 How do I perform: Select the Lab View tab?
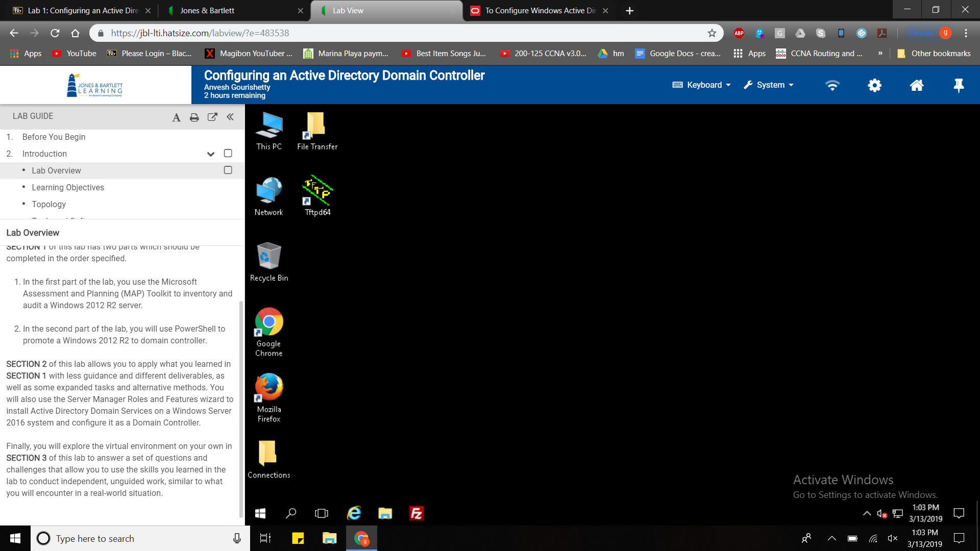(387, 11)
